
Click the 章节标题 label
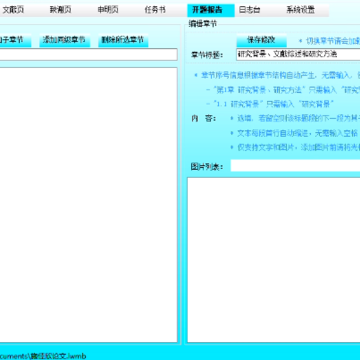coord(207,55)
